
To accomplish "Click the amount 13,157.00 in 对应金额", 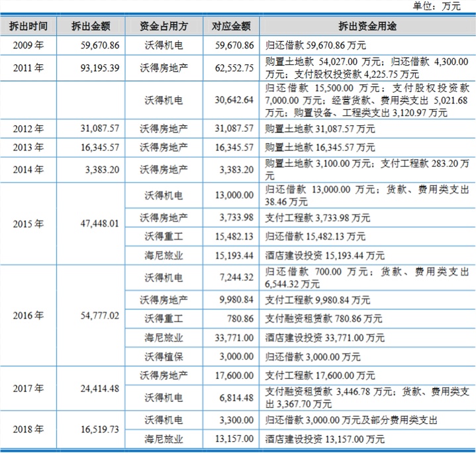I will click(x=234, y=438).
